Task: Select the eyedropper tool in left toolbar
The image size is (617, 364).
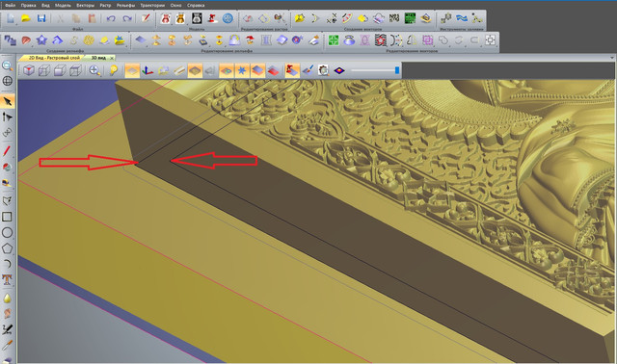Action: tap(7, 345)
